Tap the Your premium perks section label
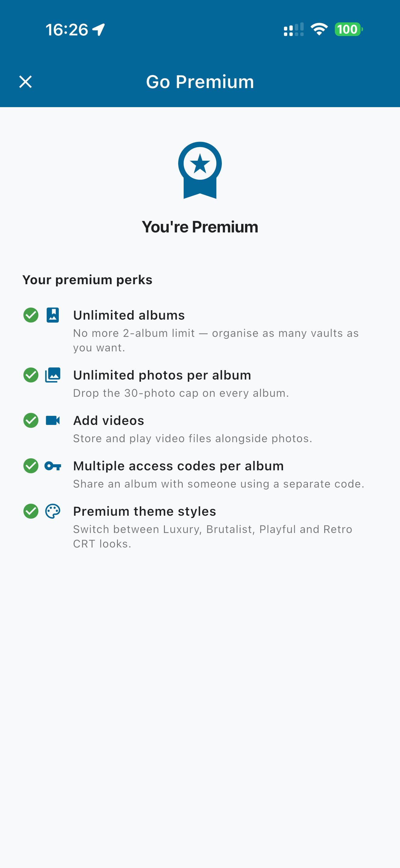400x868 pixels. tap(87, 280)
